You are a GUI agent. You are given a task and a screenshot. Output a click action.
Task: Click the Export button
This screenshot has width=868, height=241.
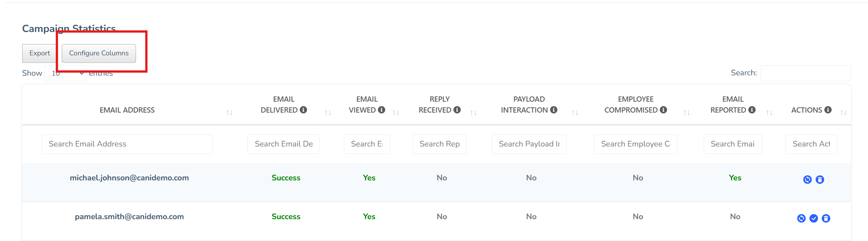point(40,53)
